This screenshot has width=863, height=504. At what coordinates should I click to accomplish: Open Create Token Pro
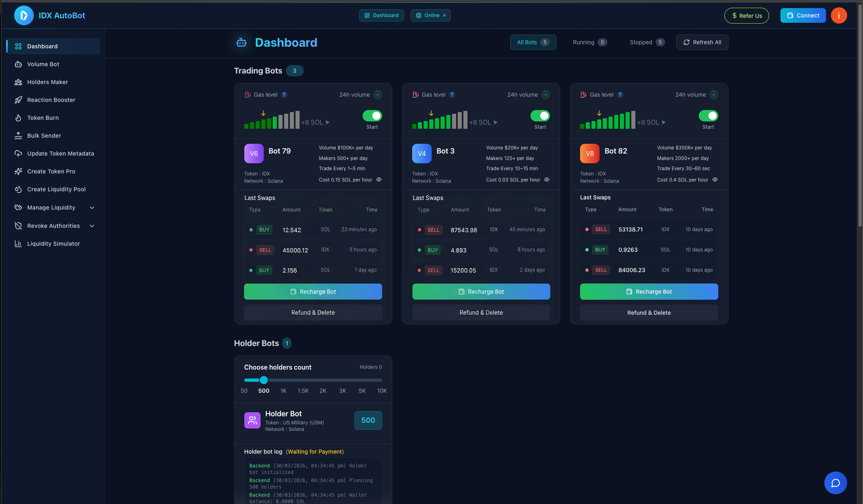[x=53, y=171]
